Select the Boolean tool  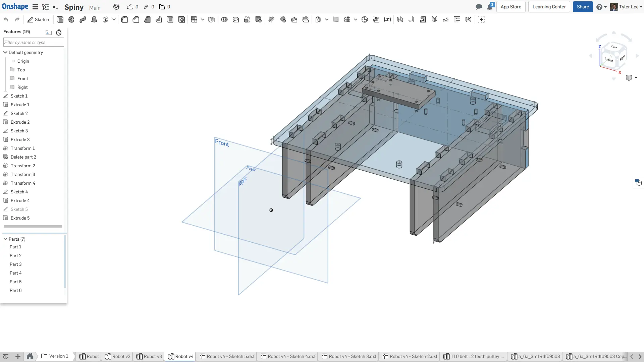pyautogui.click(x=224, y=19)
